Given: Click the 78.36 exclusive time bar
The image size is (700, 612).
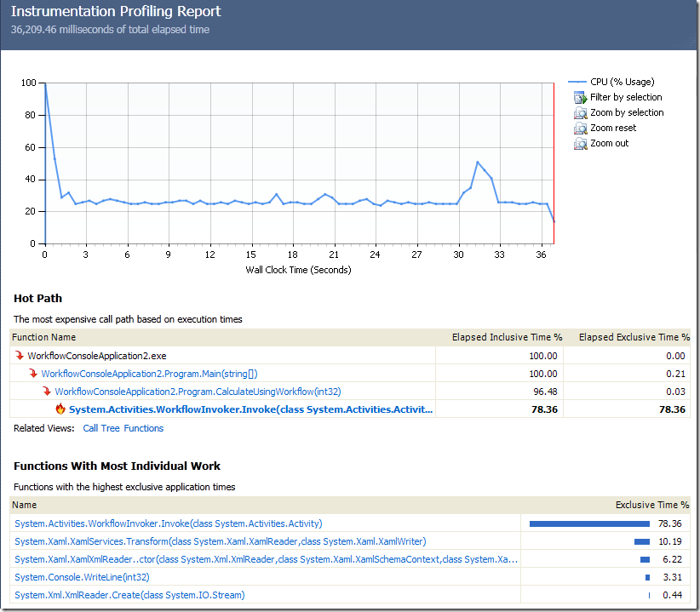Looking at the screenshot, I should tap(589, 523).
